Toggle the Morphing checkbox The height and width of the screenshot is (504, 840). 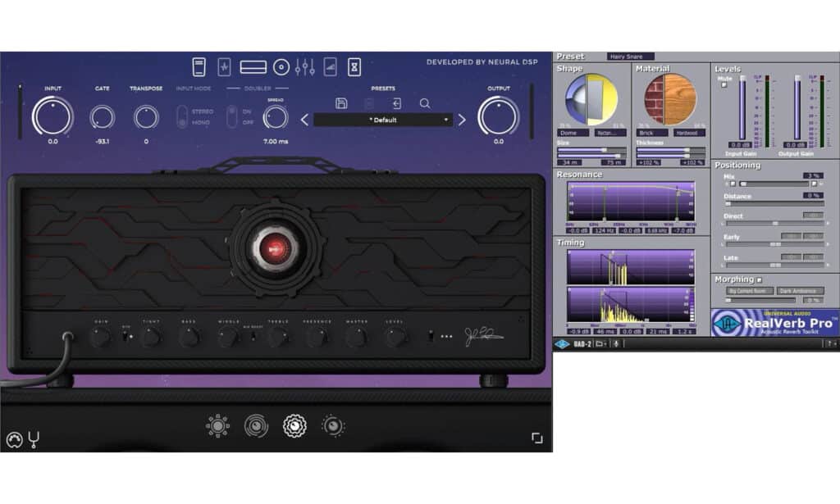[x=759, y=280]
